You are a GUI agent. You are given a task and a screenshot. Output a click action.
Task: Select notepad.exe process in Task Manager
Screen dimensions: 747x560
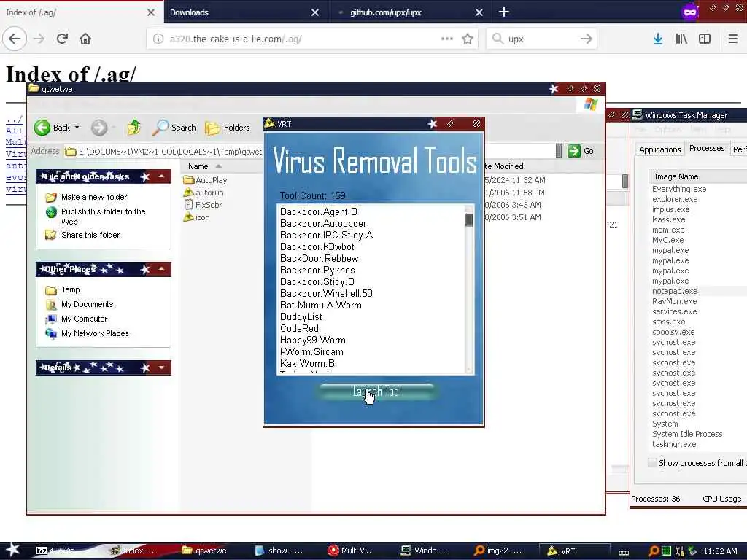coord(675,291)
